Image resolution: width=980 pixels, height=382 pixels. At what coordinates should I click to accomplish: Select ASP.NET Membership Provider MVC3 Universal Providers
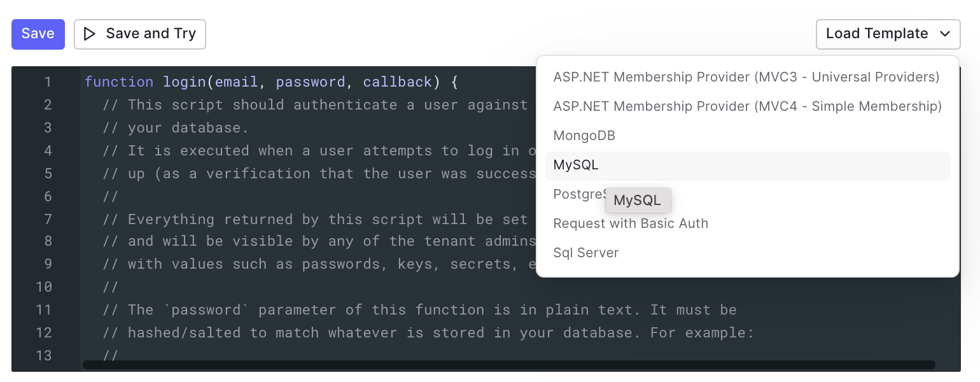click(x=746, y=77)
